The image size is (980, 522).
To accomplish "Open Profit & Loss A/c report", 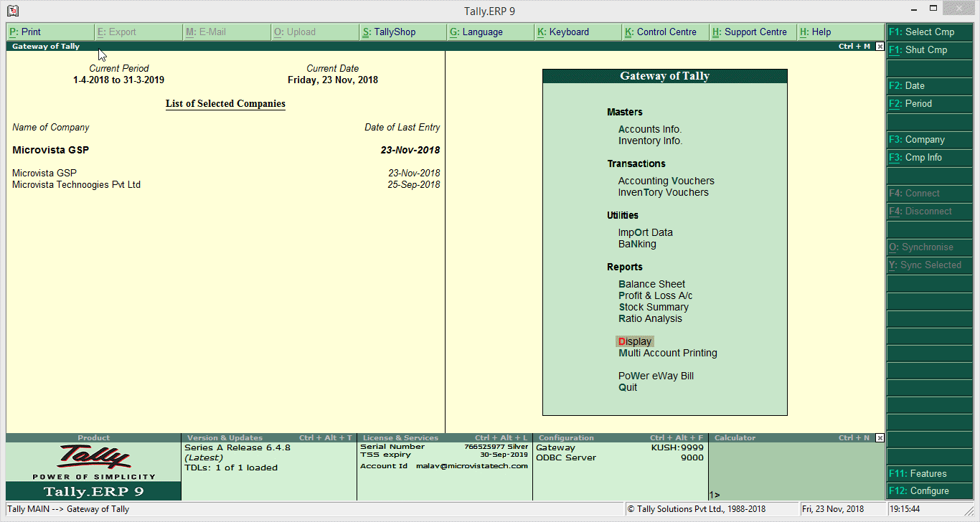I will (656, 295).
